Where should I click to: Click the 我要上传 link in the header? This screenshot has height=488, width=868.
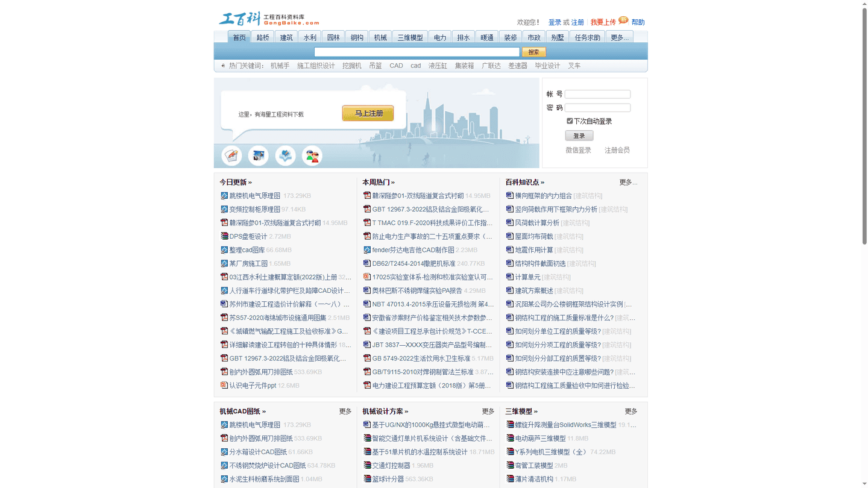coord(603,22)
